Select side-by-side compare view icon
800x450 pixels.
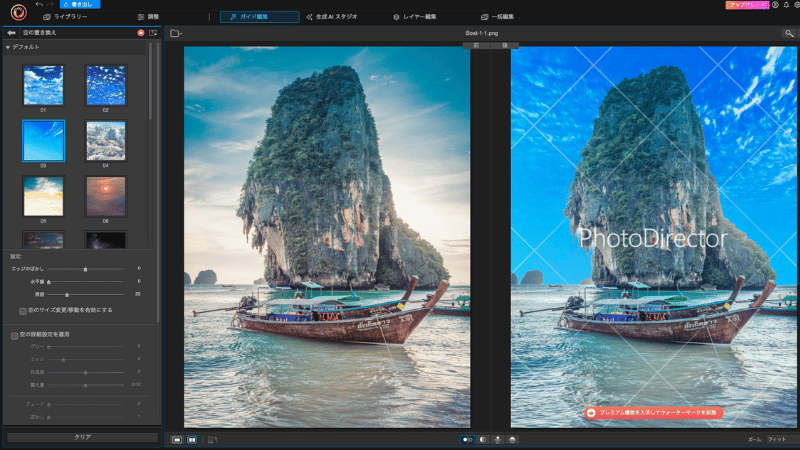coord(192,439)
